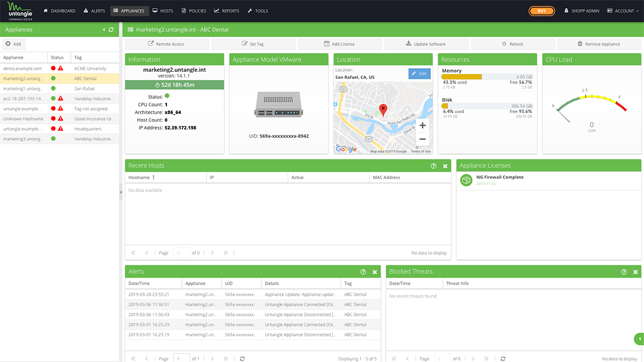Click the warning icon on demo.example.com row
The height and width of the screenshot is (362, 644).
pyautogui.click(x=61, y=69)
